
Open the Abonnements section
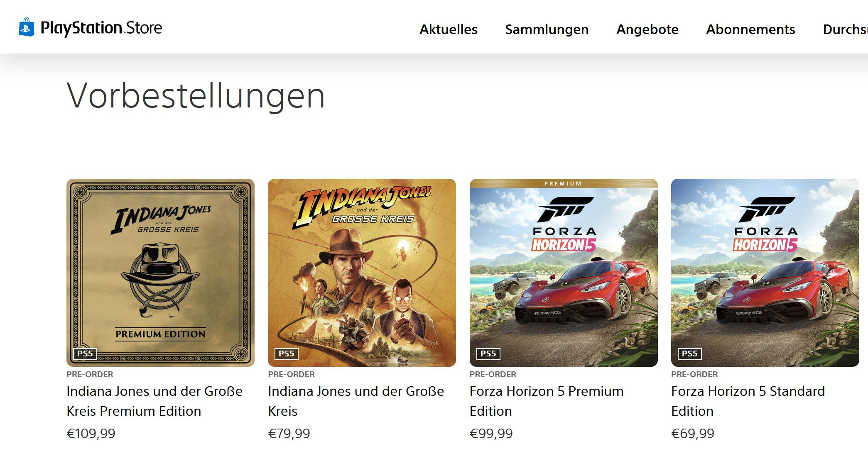click(750, 29)
